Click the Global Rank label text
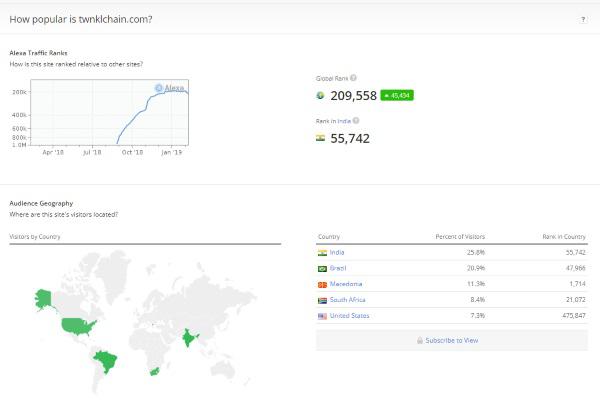This screenshot has height=418, width=600. (332, 78)
